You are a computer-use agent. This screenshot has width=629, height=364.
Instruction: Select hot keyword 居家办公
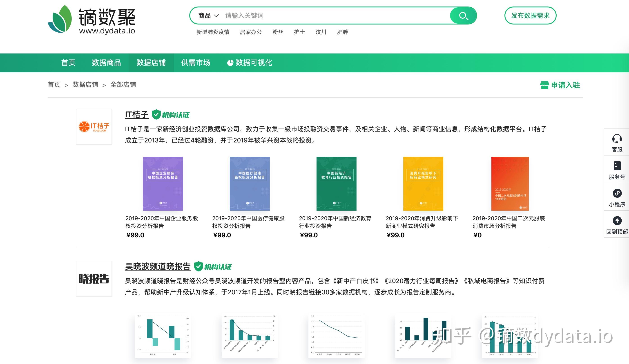(x=251, y=32)
